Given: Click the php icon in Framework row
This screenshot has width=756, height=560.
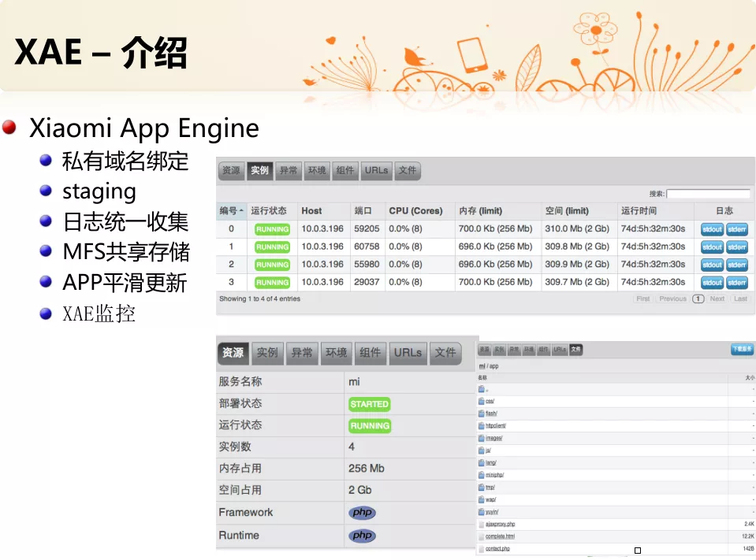Looking at the screenshot, I should 362,512.
